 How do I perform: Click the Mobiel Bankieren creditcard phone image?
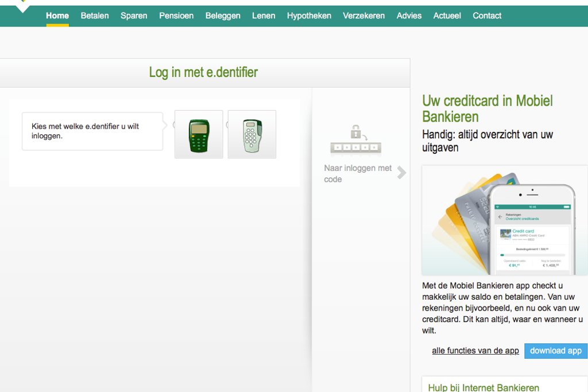pyautogui.click(x=504, y=221)
